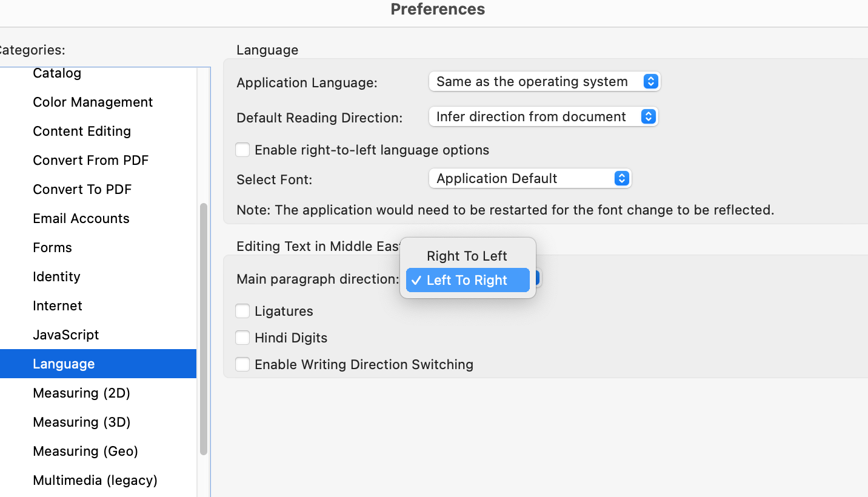Select the Identity category

(56, 276)
